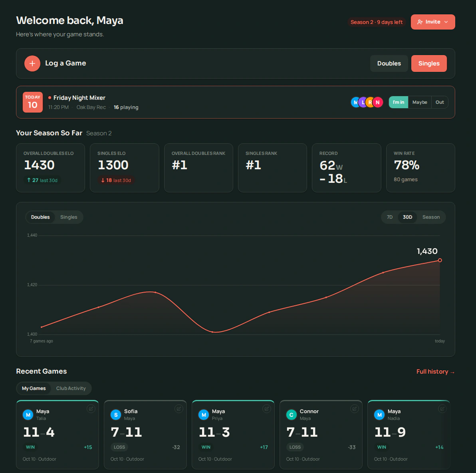Open the Overall Doubles Elo 1430 card
The width and height of the screenshot is (476, 473).
50,168
